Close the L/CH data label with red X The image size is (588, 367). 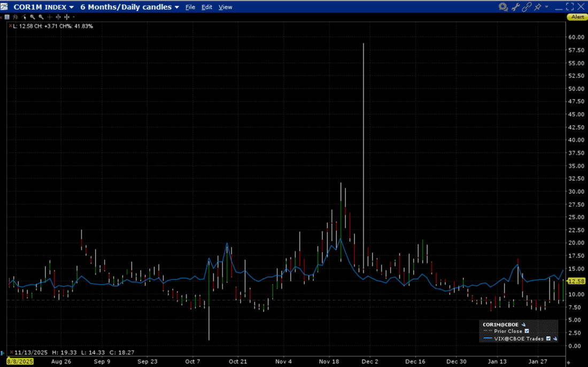coord(10,26)
